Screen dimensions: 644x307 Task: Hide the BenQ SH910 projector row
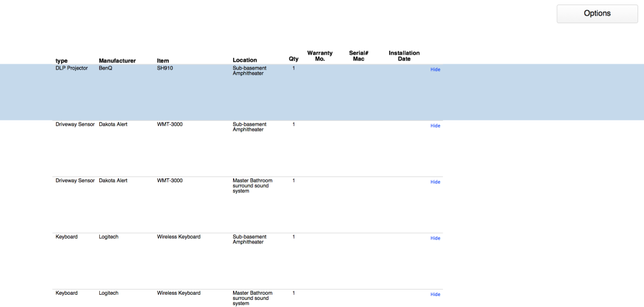[x=435, y=70]
